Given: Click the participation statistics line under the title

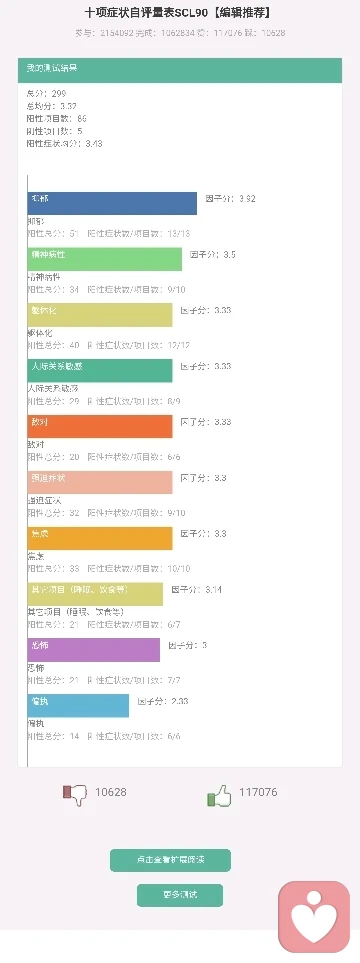Looking at the screenshot, I should coord(180,33).
